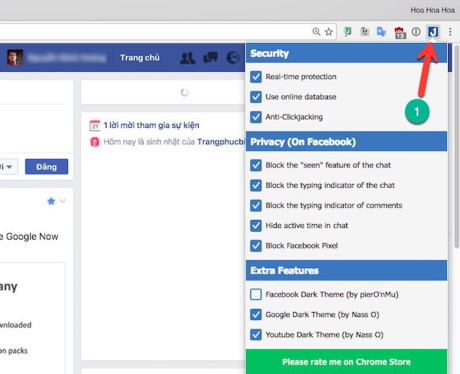Disable Anti-Clickjacking checkbox
This screenshot has height=374, width=460.
coord(256,117)
